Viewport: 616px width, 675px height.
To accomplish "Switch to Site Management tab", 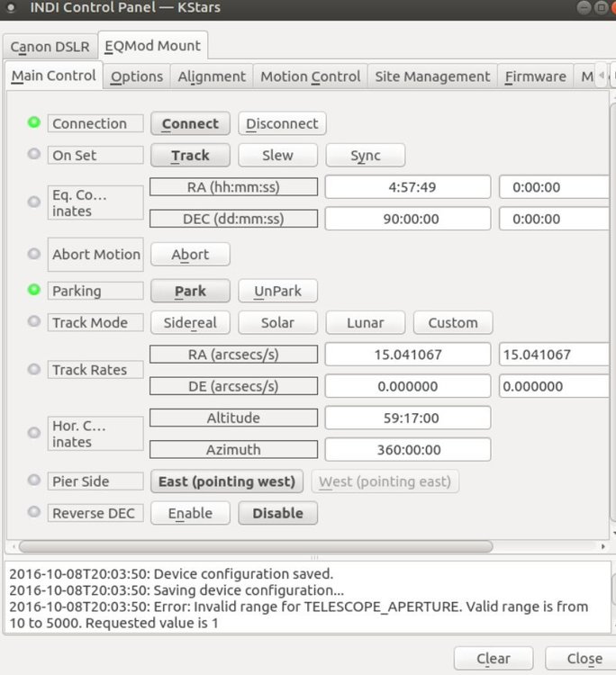I will tap(432, 76).
